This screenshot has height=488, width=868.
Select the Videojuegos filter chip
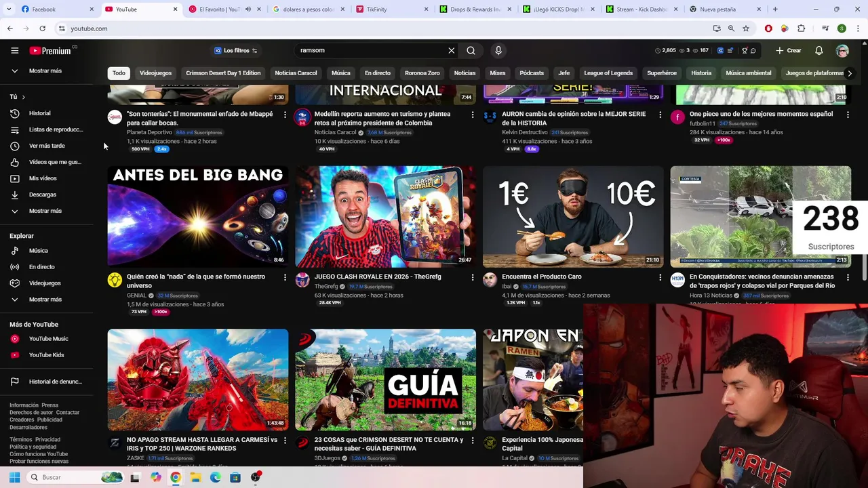155,73
